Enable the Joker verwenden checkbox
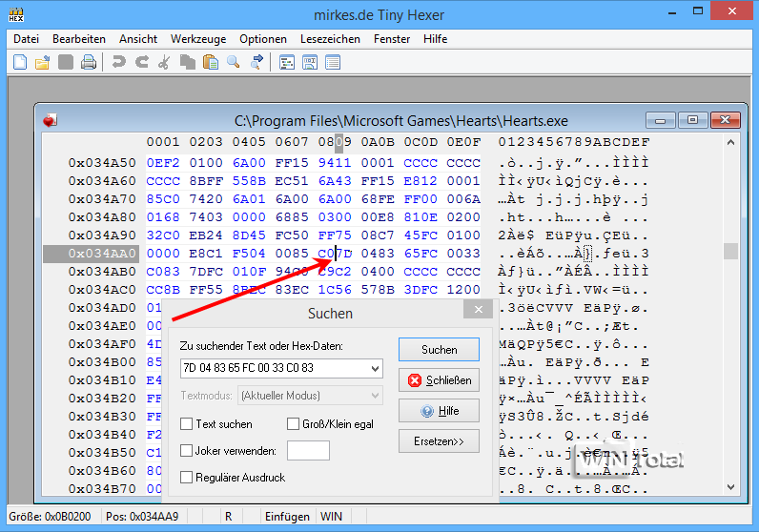Viewport: 759px width, 532px height. point(186,451)
